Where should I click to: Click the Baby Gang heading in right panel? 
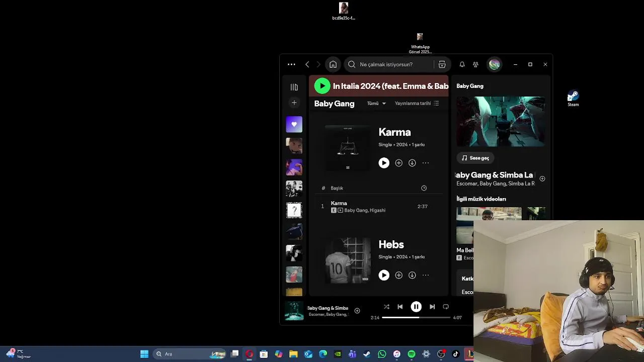click(470, 86)
